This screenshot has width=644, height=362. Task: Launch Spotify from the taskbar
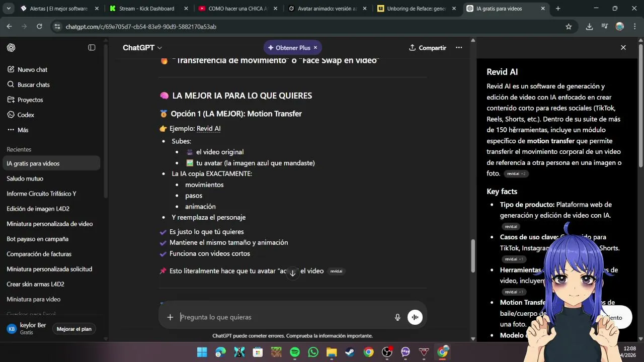point(295,352)
